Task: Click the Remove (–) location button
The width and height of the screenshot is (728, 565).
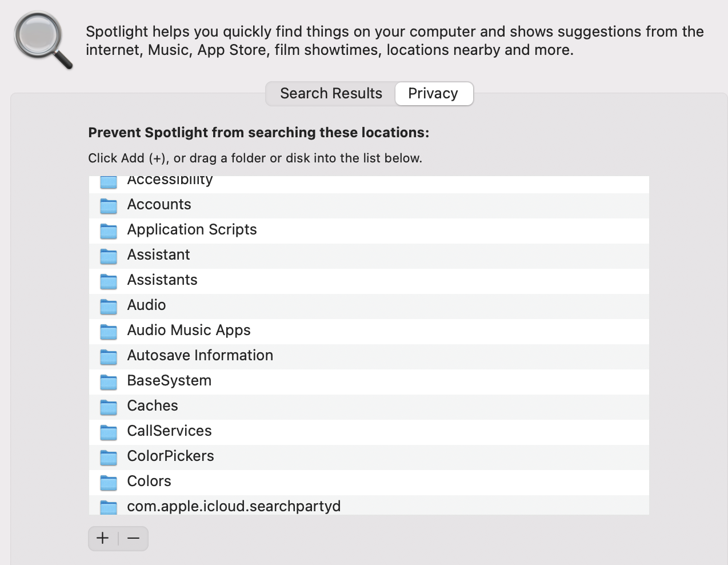Action: click(133, 538)
